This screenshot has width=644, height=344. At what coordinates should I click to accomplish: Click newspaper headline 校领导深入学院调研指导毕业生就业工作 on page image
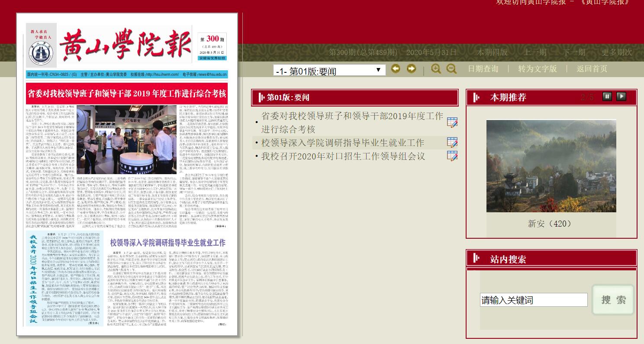coord(168,243)
